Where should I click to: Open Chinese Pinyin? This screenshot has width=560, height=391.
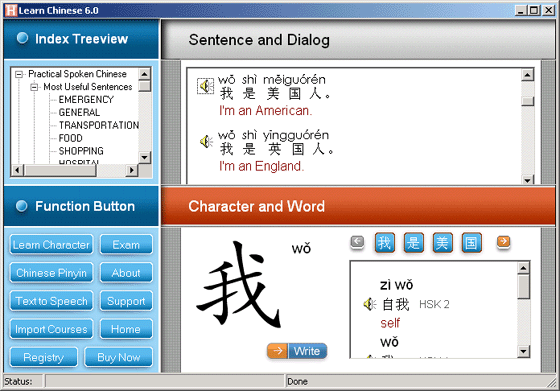coord(51,273)
